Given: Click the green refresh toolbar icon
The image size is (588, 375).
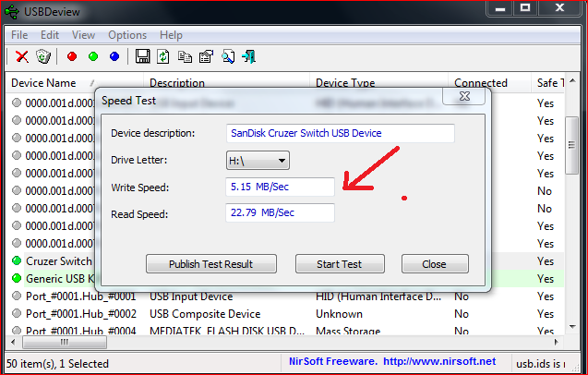Looking at the screenshot, I should point(163,56).
